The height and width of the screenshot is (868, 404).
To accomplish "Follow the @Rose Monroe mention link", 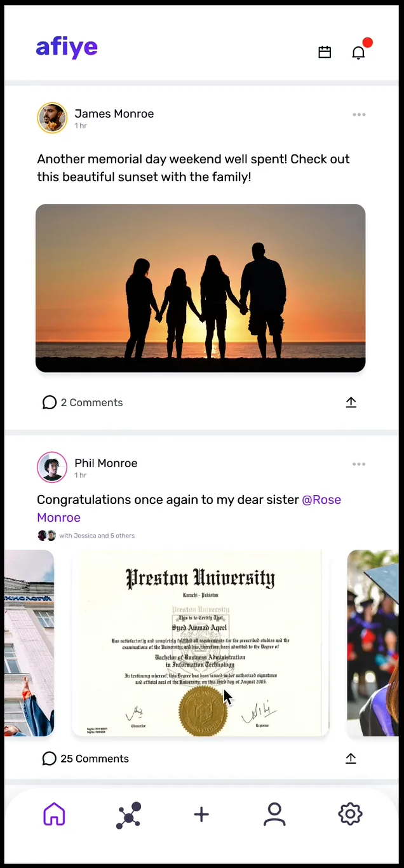I will 189,508.
